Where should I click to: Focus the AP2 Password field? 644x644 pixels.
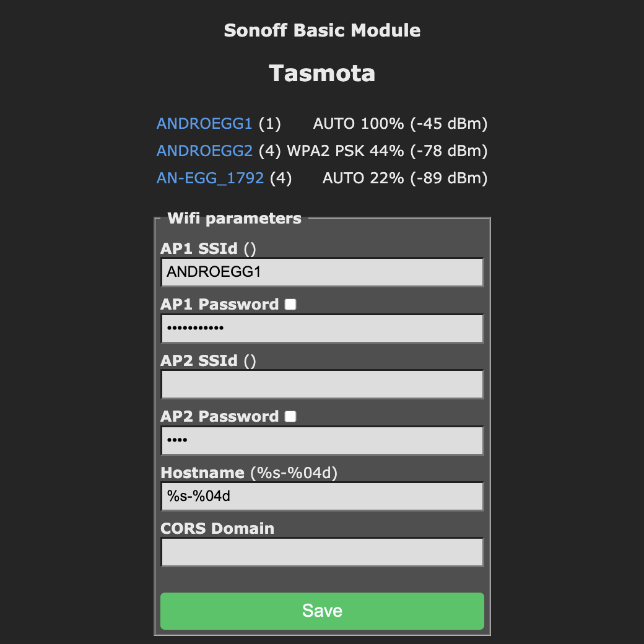[322, 440]
